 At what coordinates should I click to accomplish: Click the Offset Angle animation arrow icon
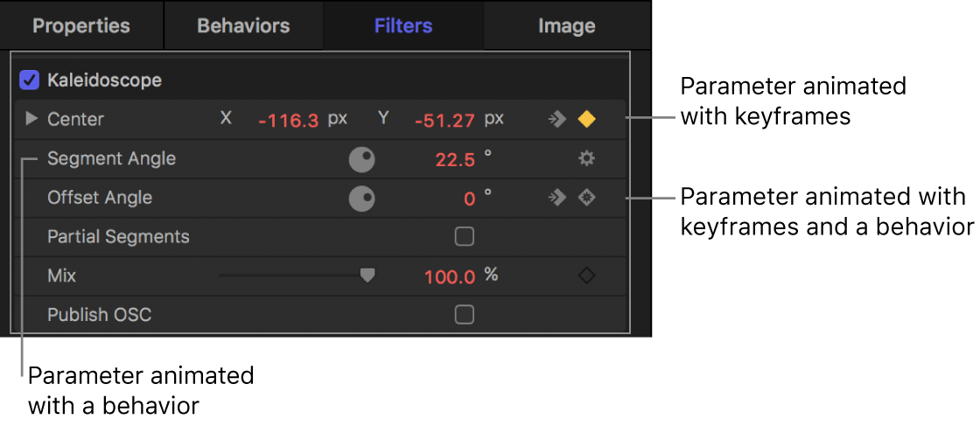click(x=557, y=198)
